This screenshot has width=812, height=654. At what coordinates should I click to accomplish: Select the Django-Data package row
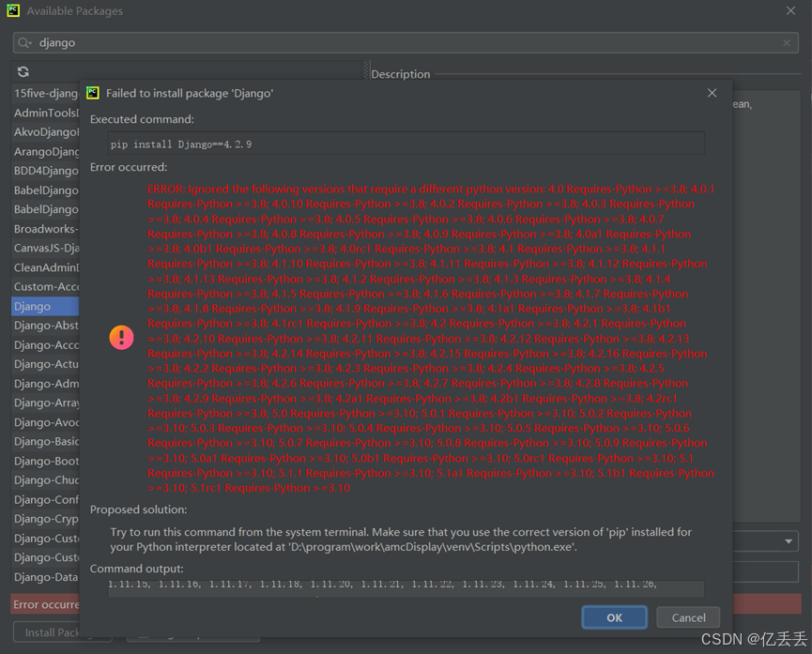[46, 577]
